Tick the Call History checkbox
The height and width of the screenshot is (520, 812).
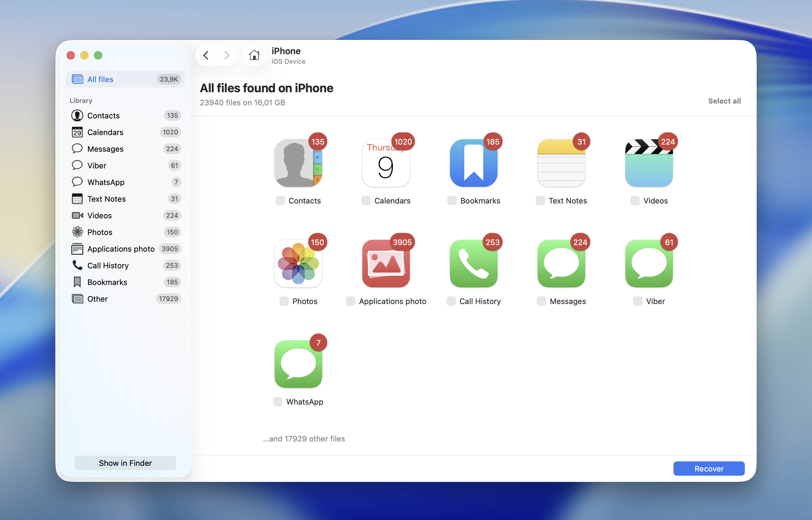coord(451,301)
